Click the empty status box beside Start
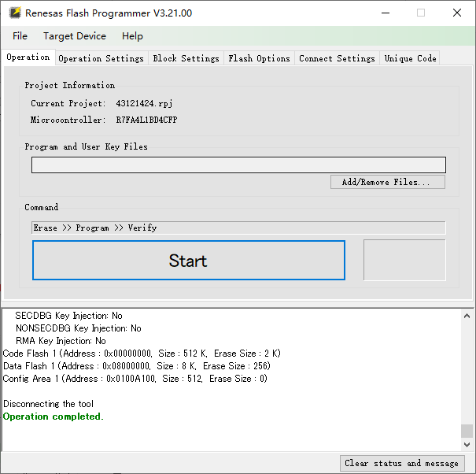The width and height of the screenshot is (476, 474). pos(404,260)
